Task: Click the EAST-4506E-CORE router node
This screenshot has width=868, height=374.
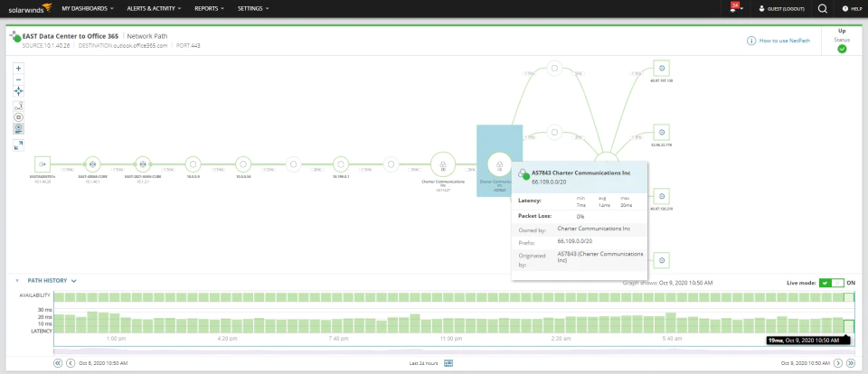Action: (92, 164)
